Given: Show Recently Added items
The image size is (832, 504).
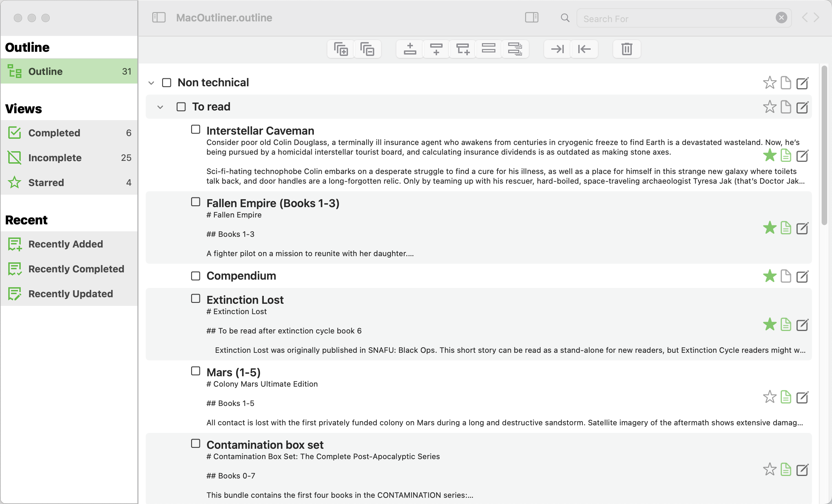Looking at the screenshot, I should pyautogui.click(x=69, y=244).
